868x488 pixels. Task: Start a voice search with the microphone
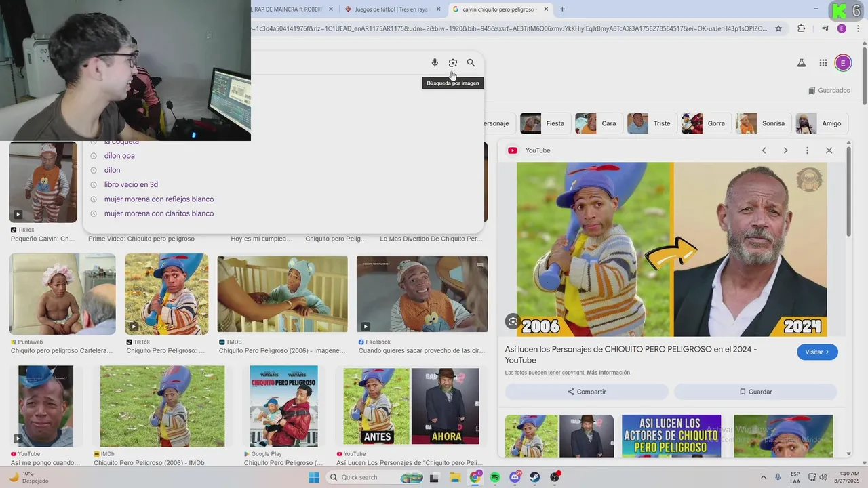pos(435,62)
